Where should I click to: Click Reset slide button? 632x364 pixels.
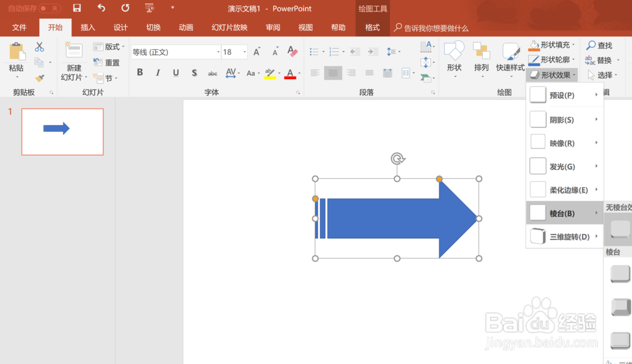click(x=107, y=63)
